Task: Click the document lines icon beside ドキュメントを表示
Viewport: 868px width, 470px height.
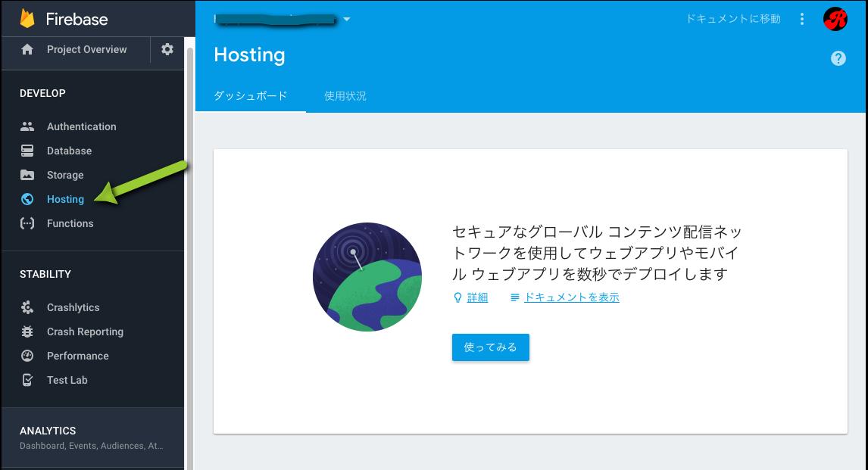Action: [x=515, y=297]
